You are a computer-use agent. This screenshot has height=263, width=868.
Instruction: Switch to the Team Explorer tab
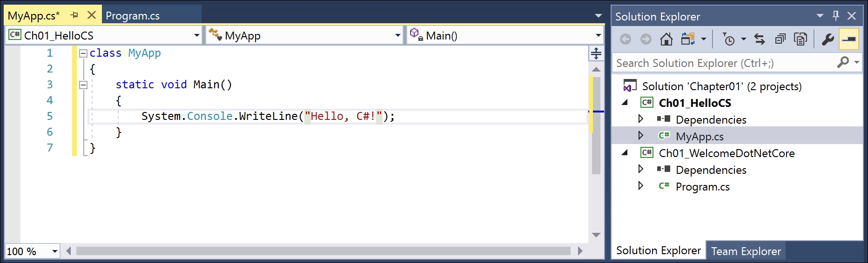coord(746,251)
